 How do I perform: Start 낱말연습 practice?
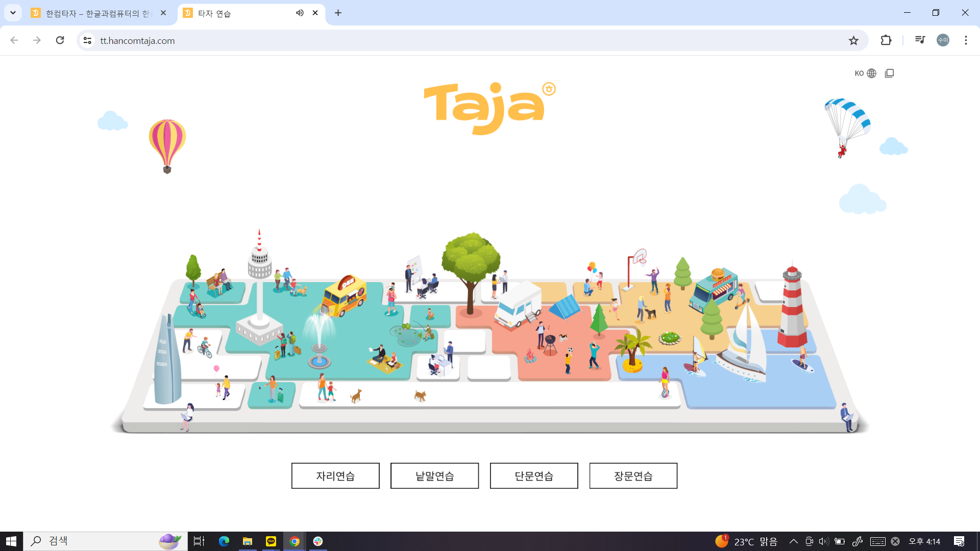pos(434,475)
